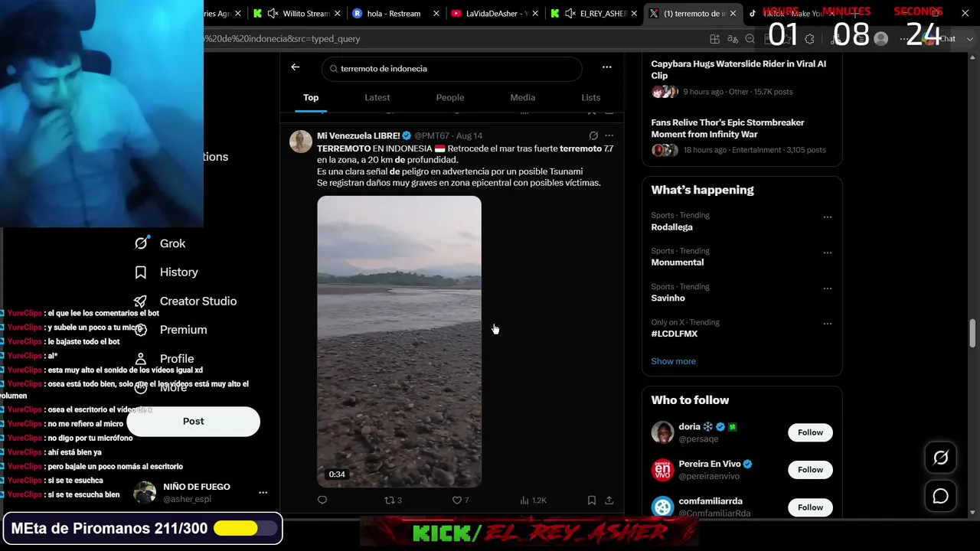Repost the Indonesia earthquake post
The width and height of the screenshot is (980, 551).
[393, 500]
